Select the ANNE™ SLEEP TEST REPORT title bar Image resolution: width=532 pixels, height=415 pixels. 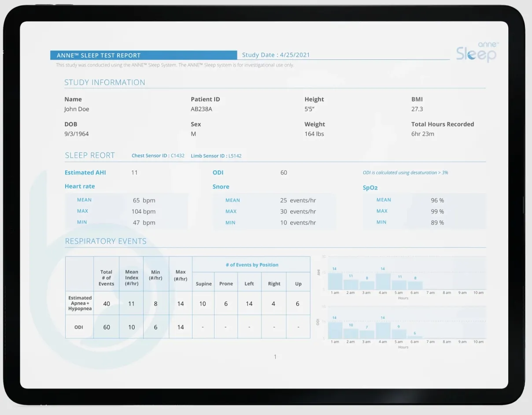[x=144, y=55]
